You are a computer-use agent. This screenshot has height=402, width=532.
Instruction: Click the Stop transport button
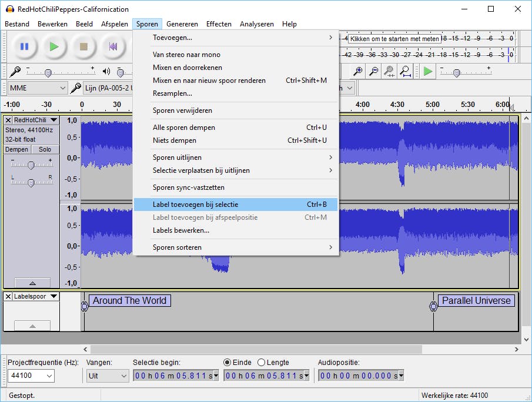(83, 46)
